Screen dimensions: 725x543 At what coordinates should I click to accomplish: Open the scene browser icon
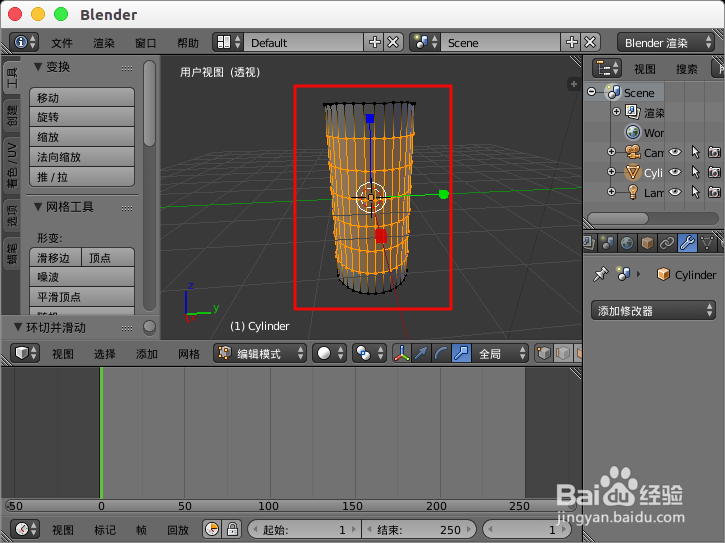425,43
